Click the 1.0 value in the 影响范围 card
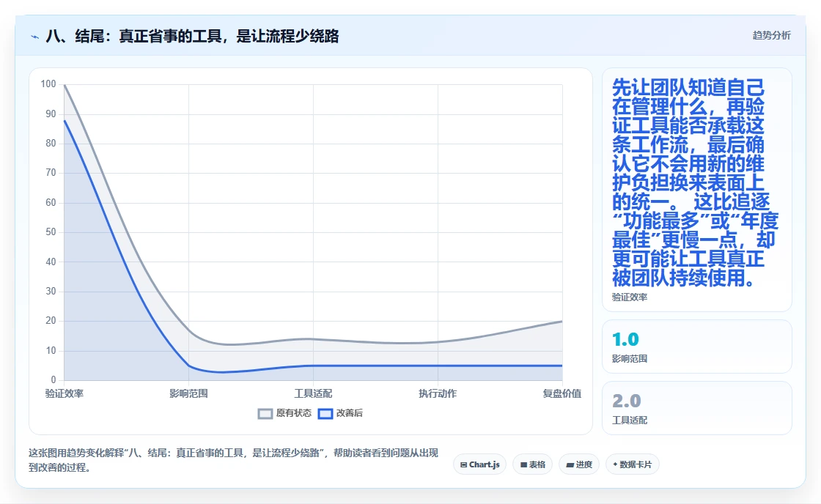821x504 pixels. point(625,340)
